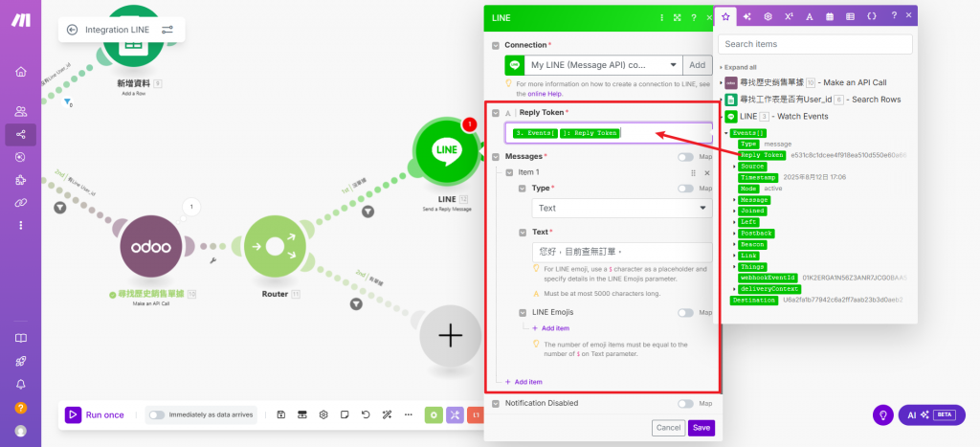
Task: Open the scenario inputs icon in toolbar
Action: (x=301, y=414)
